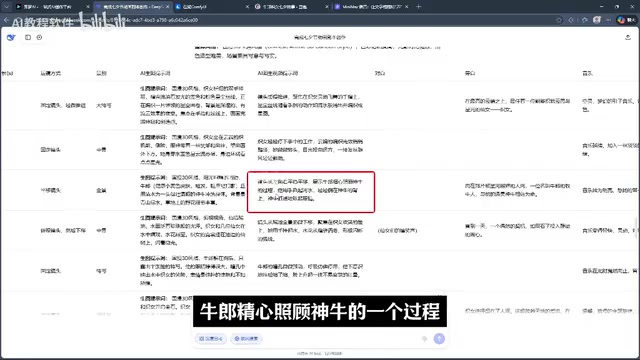
Task: Click the AI生图提示词 column header
Action: (x=155, y=73)
